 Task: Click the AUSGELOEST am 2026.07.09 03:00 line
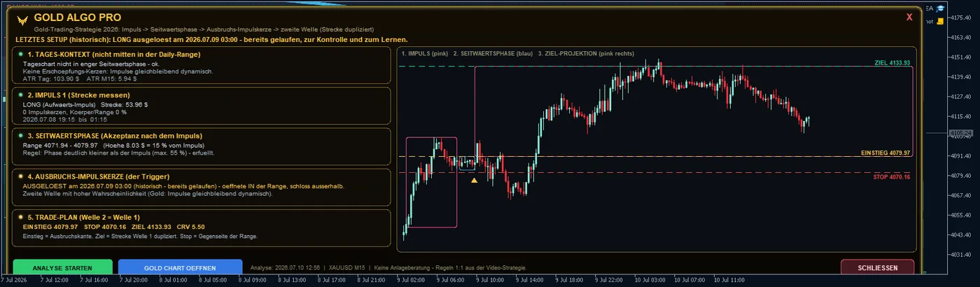[183, 186]
